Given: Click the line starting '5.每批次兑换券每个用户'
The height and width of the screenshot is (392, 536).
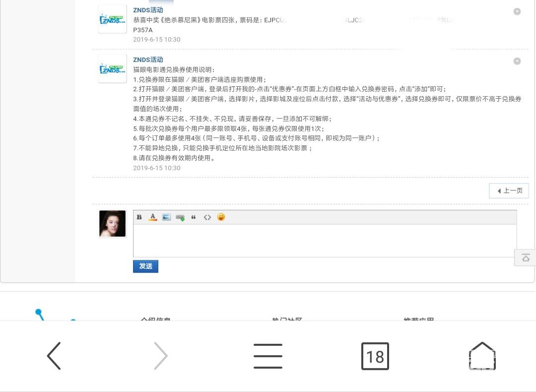Looking at the screenshot, I should point(229,129).
